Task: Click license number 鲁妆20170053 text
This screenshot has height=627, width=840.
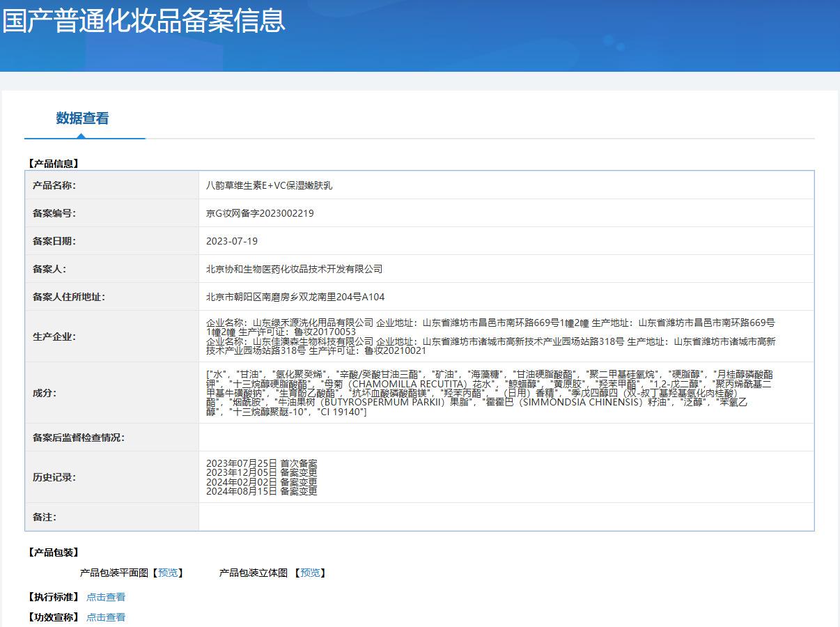Action: (325, 332)
